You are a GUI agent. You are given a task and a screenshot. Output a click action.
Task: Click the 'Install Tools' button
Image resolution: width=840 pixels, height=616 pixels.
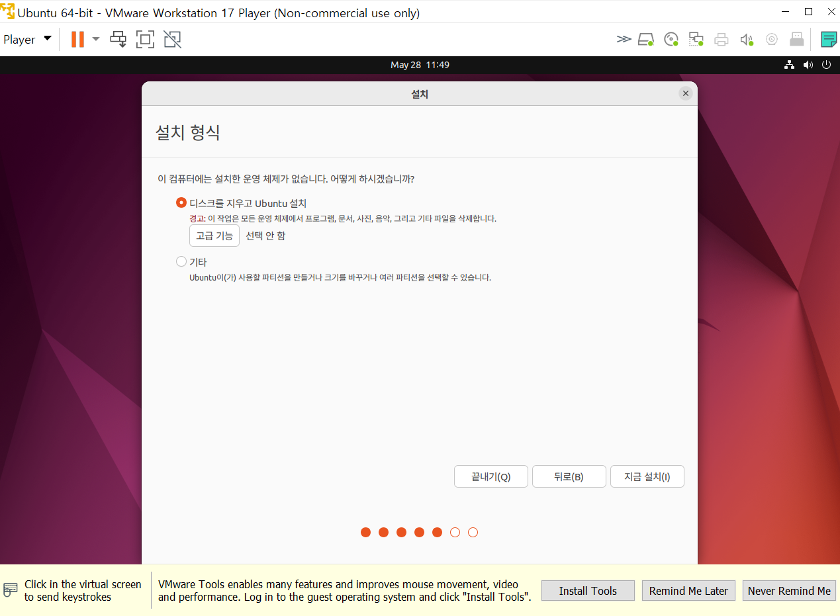pyautogui.click(x=588, y=591)
